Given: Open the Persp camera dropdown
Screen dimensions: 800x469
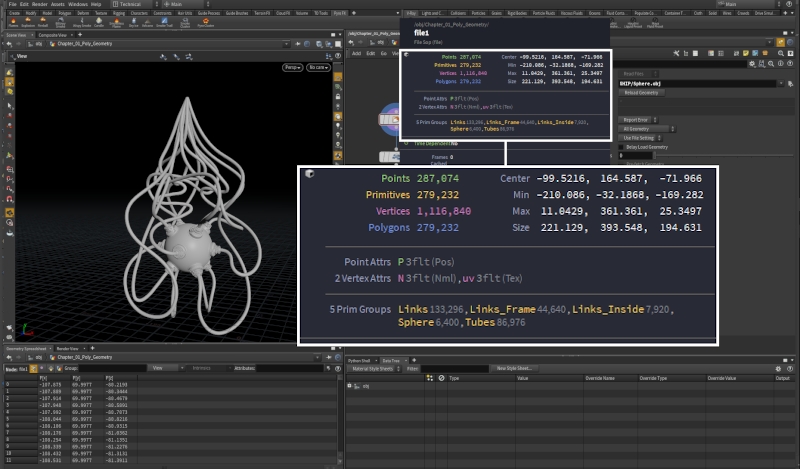Looking at the screenshot, I should 292,67.
